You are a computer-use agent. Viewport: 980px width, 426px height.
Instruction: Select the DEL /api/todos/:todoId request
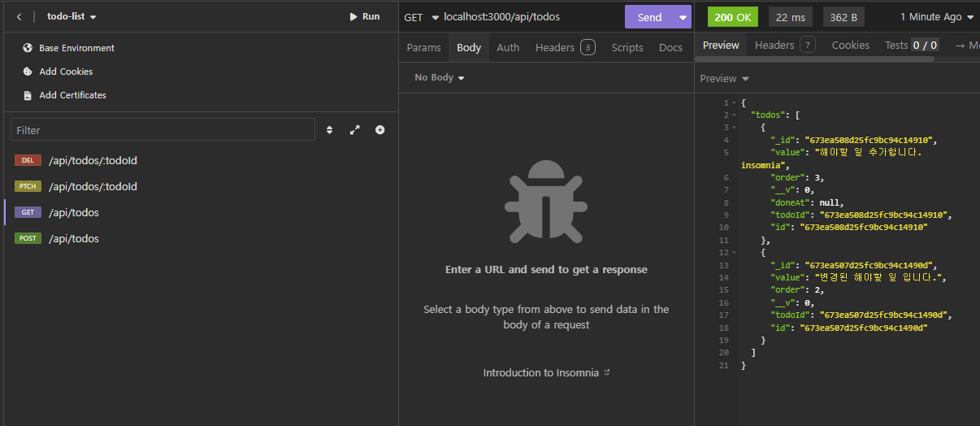click(x=199, y=160)
